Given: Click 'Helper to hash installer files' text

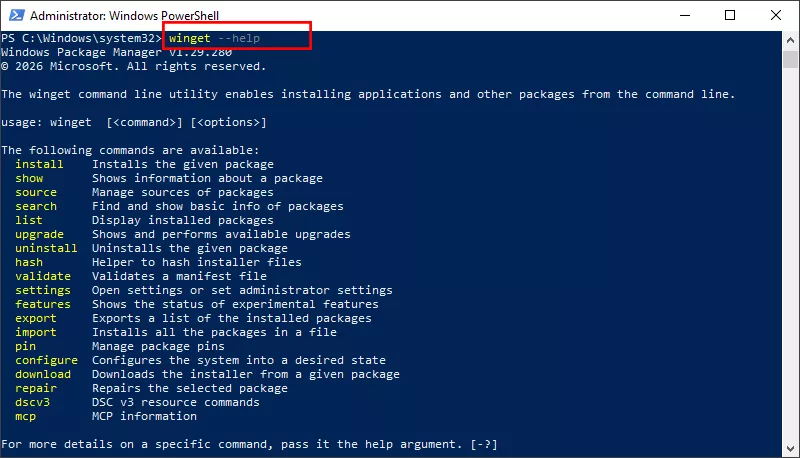Looking at the screenshot, I should [x=197, y=262].
